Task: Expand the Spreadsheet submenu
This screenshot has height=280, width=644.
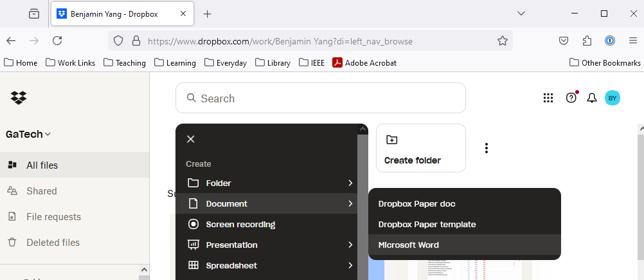Action: 270,266
